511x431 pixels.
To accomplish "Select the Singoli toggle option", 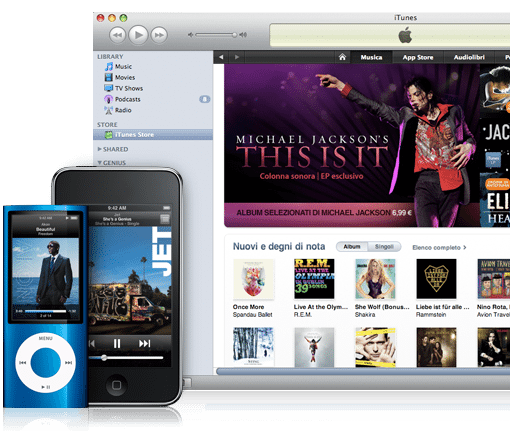I will point(384,247).
